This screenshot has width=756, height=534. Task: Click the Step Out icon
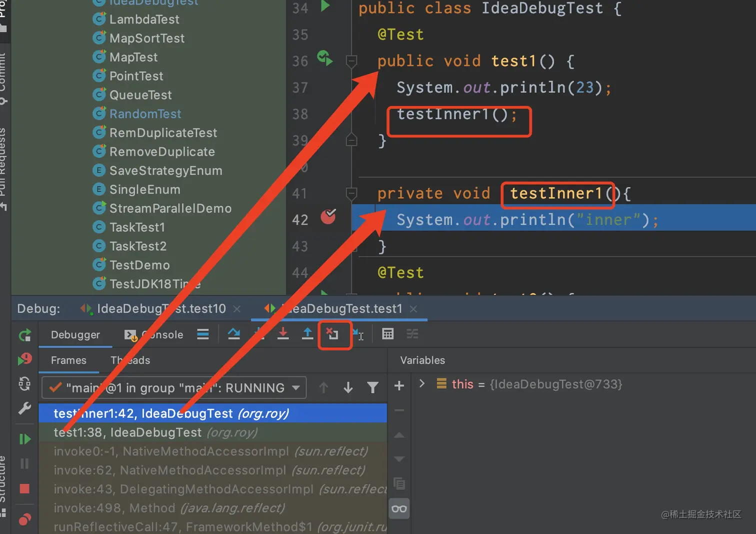click(307, 334)
